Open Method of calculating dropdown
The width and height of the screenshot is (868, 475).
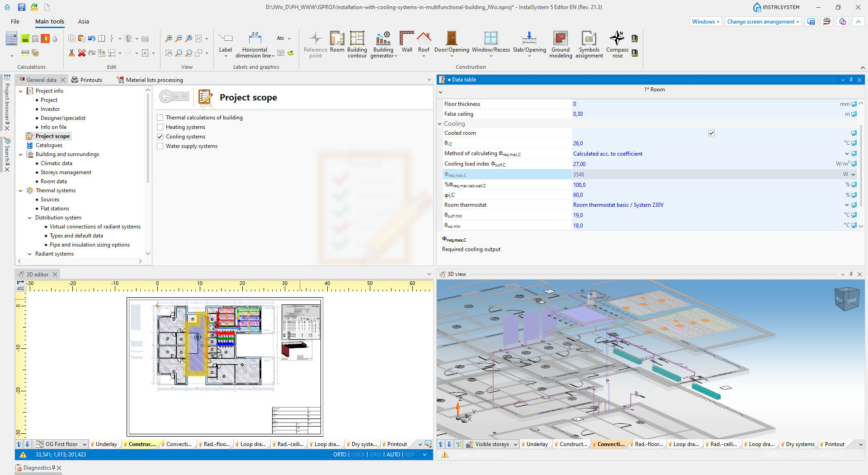click(x=847, y=154)
